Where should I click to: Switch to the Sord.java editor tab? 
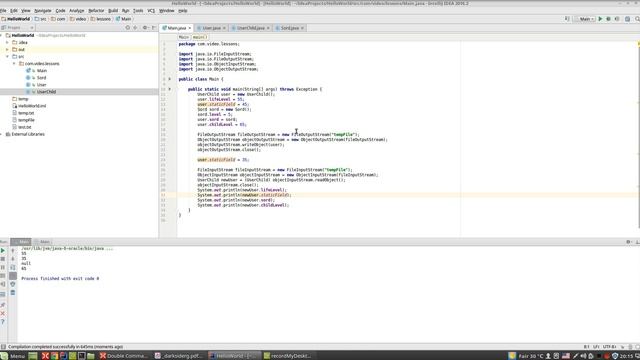(290, 28)
